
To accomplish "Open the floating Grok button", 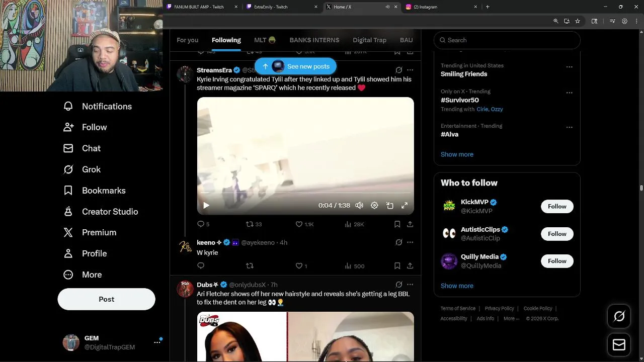I will click(619, 316).
